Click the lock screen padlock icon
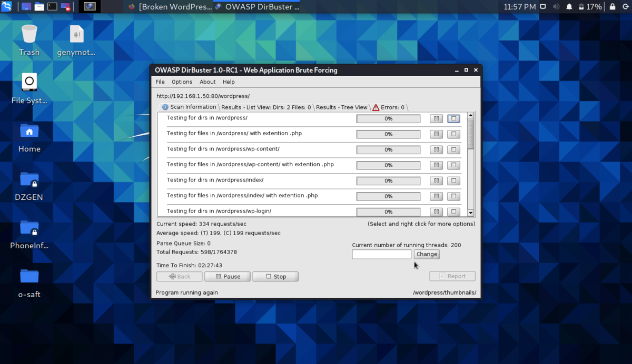This screenshot has height=364, width=632. tap(613, 7)
